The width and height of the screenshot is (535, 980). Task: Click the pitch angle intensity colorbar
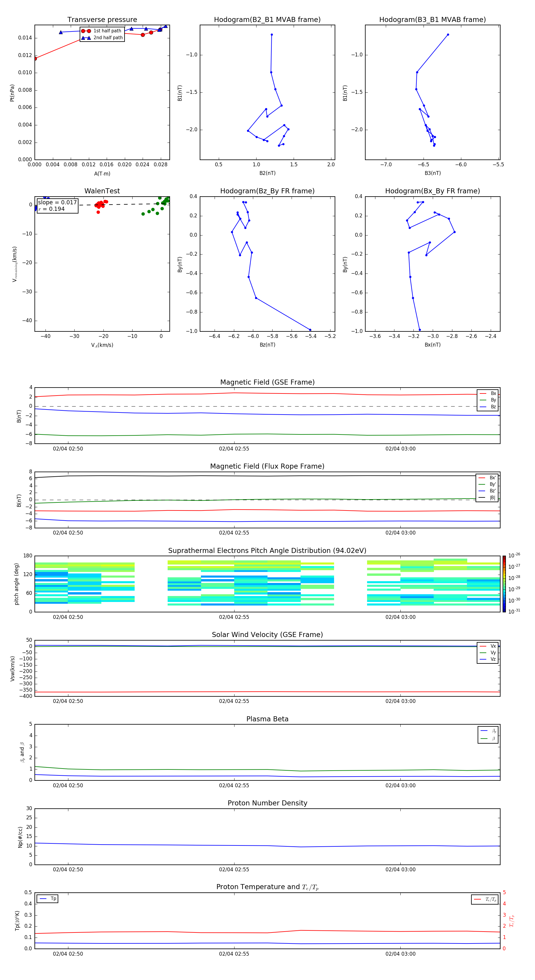coord(504,584)
